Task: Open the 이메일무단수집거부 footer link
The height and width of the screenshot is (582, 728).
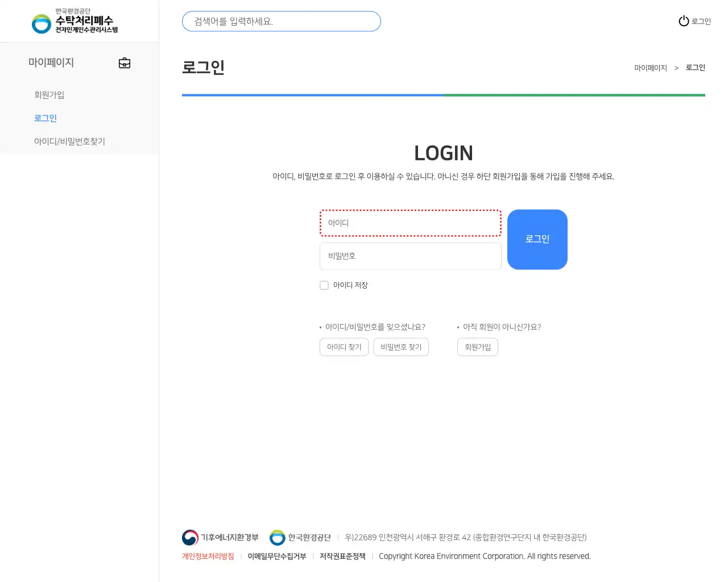Action: 277,556
